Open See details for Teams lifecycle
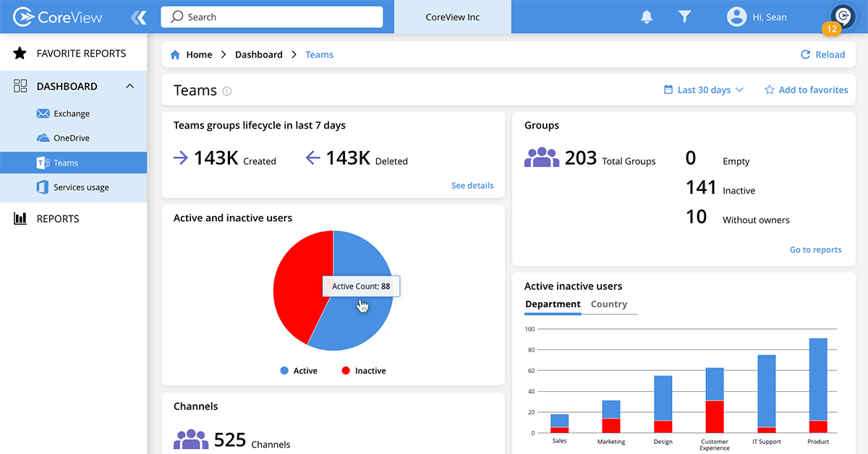Image resolution: width=868 pixels, height=454 pixels. 472,185
